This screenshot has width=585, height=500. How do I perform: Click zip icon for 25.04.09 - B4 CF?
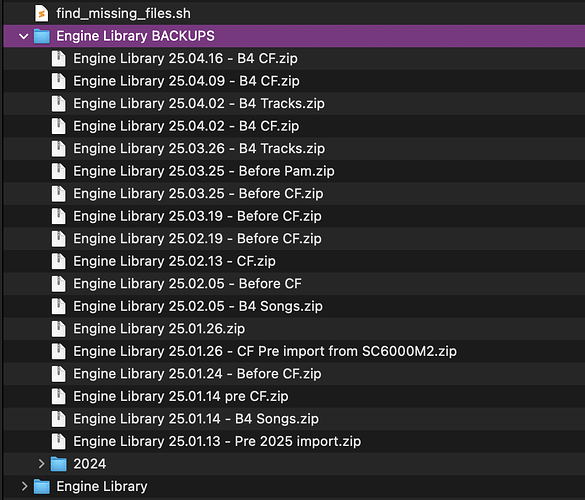coord(59,81)
